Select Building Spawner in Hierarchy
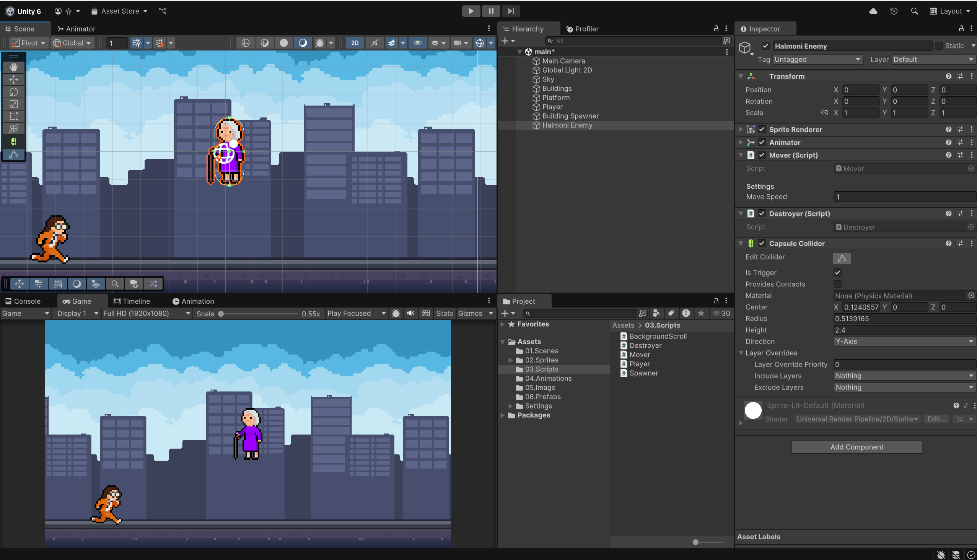Screen dimensions: 977x560 click(570, 116)
